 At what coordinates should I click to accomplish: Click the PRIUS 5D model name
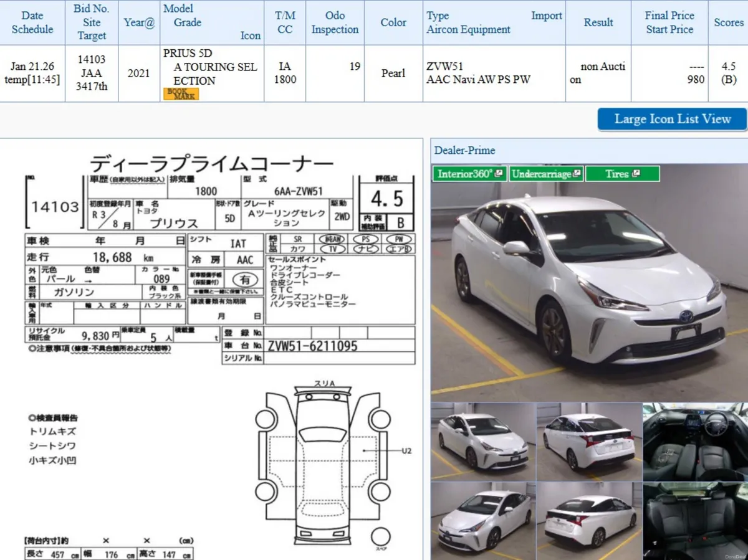(188, 54)
